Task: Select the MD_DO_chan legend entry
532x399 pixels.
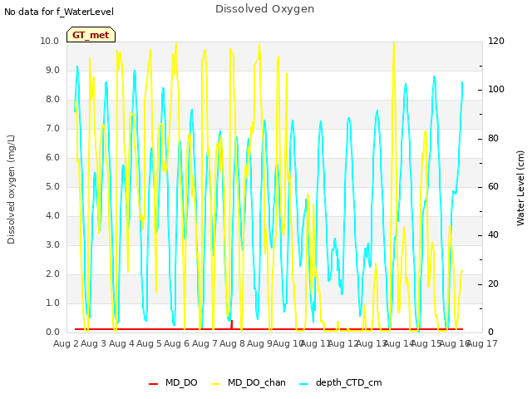Action: click(x=249, y=382)
